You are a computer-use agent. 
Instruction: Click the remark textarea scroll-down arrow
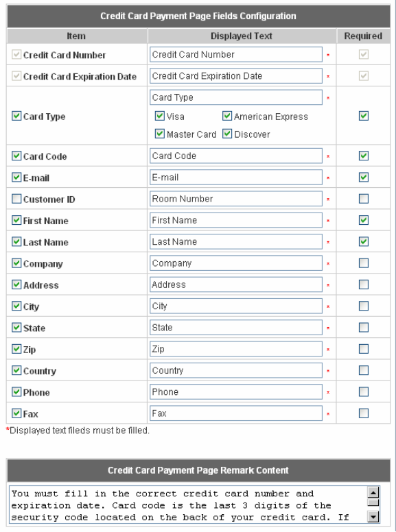click(373, 517)
